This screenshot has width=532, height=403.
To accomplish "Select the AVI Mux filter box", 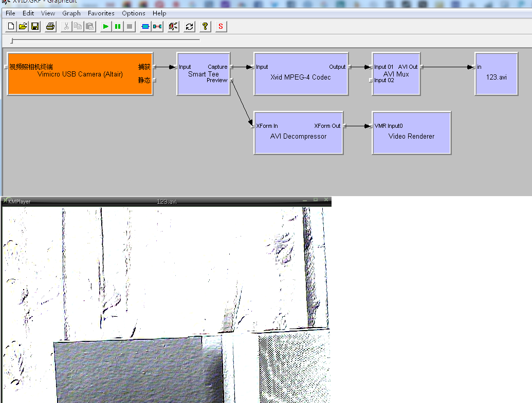I will [396, 74].
